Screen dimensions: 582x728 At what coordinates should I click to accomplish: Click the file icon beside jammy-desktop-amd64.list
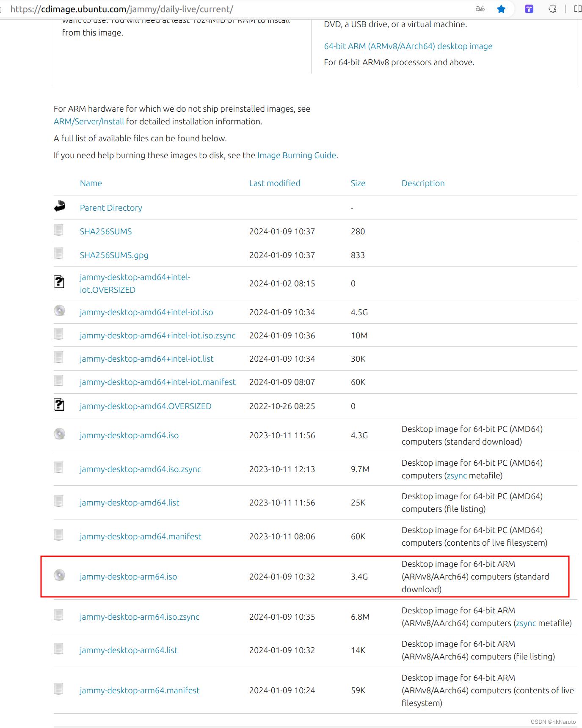(59, 501)
